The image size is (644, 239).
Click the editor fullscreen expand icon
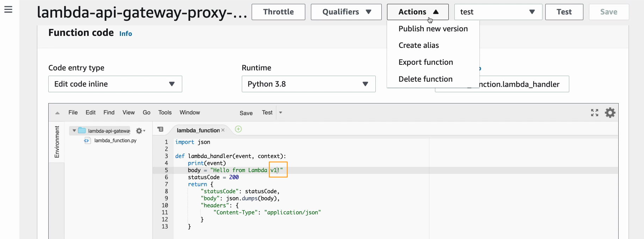[x=595, y=113]
